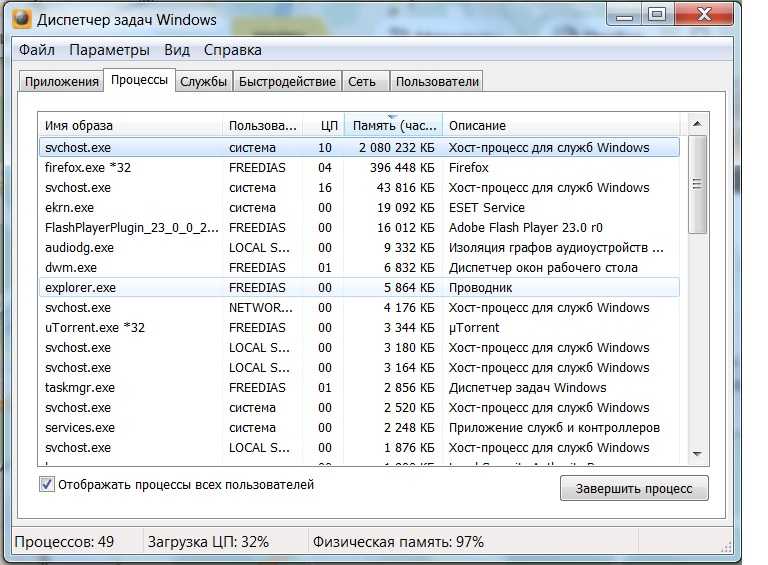Sort by Описание column header
Image resolution: width=768 pixels, height=565 pixels.
[561, 125]
